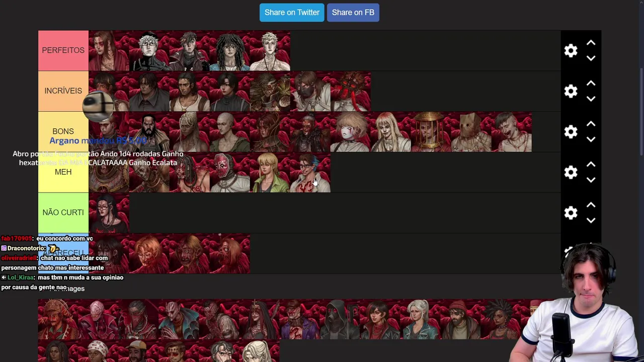Screen dimensions: 644x362
Task: Select the pink PERFEITOS tier label
Action: 63,51
